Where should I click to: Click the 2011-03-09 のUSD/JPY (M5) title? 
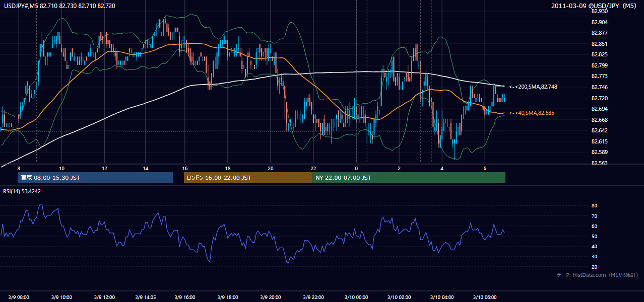point(595,6)
